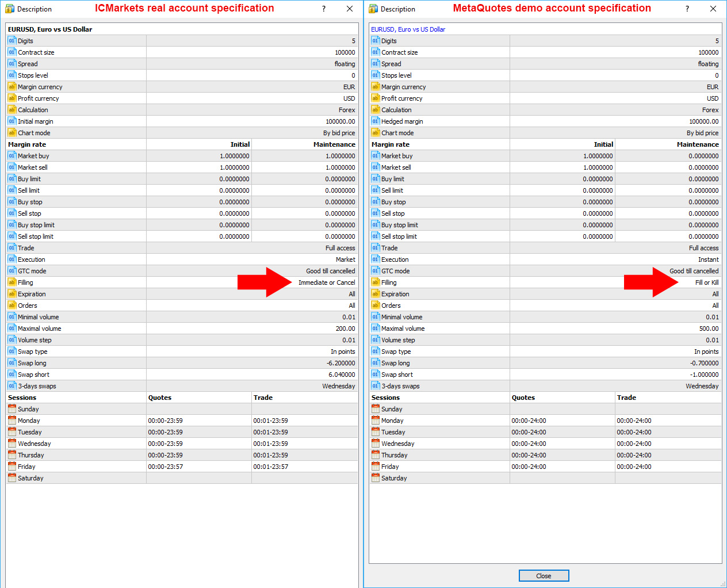Click Swap long value -0.700000
Screen dimensions: 727x588
[x=705, y=363]
